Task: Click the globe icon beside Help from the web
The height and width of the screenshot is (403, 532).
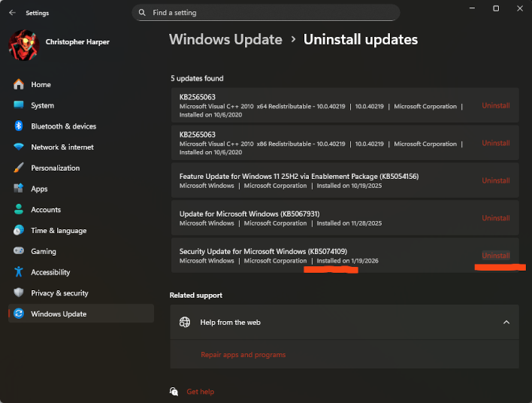Action: click(185, 323)
